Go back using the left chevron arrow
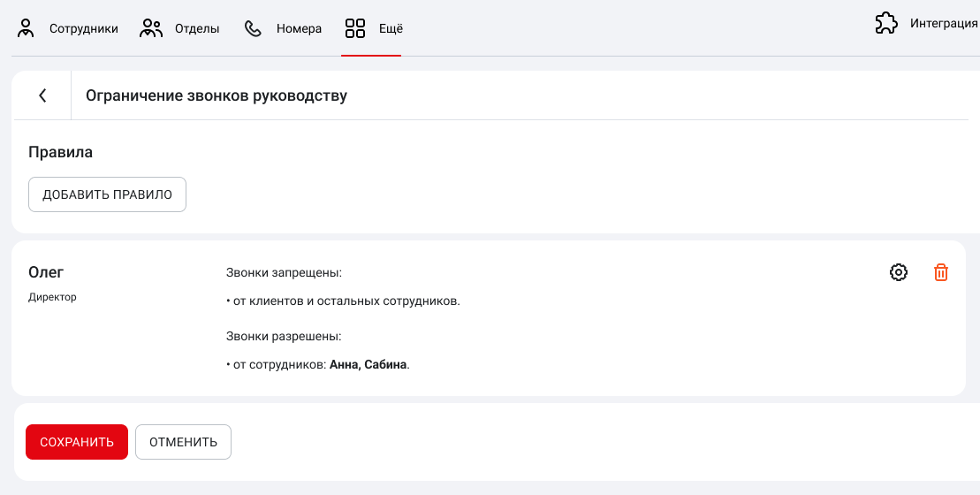 point(42,95)
